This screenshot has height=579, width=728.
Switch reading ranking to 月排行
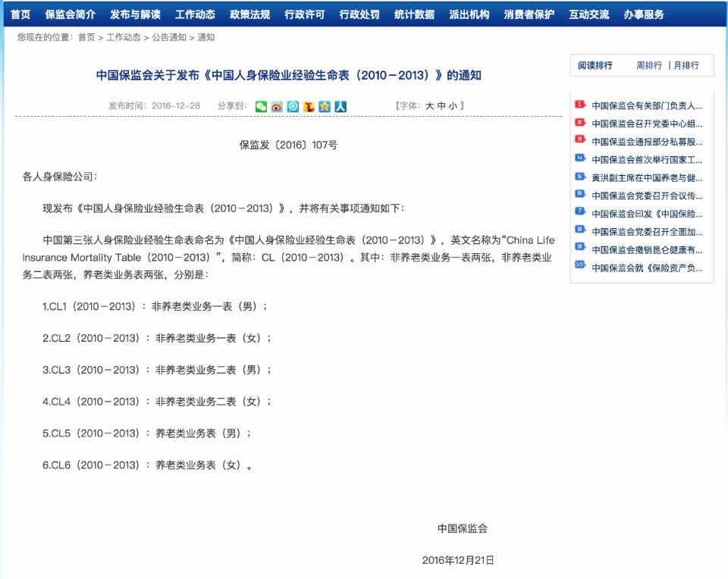686,65
